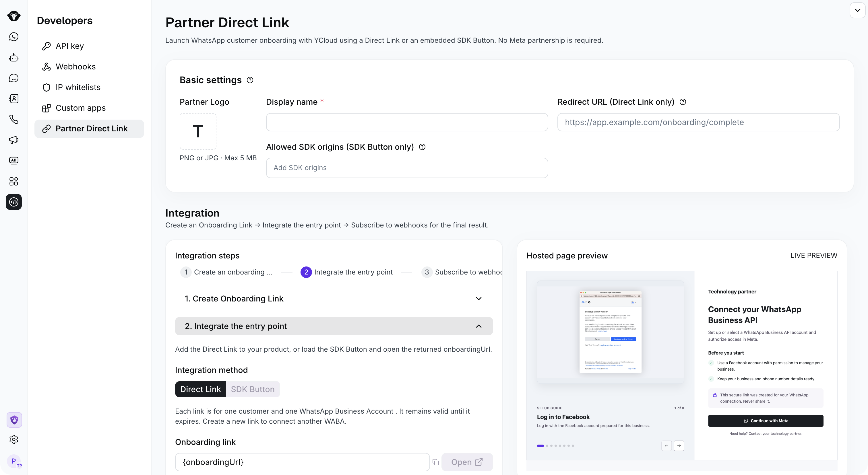Click the onboardingUrl link field
This screenshot has width=868, height=475.
point(302,462)
